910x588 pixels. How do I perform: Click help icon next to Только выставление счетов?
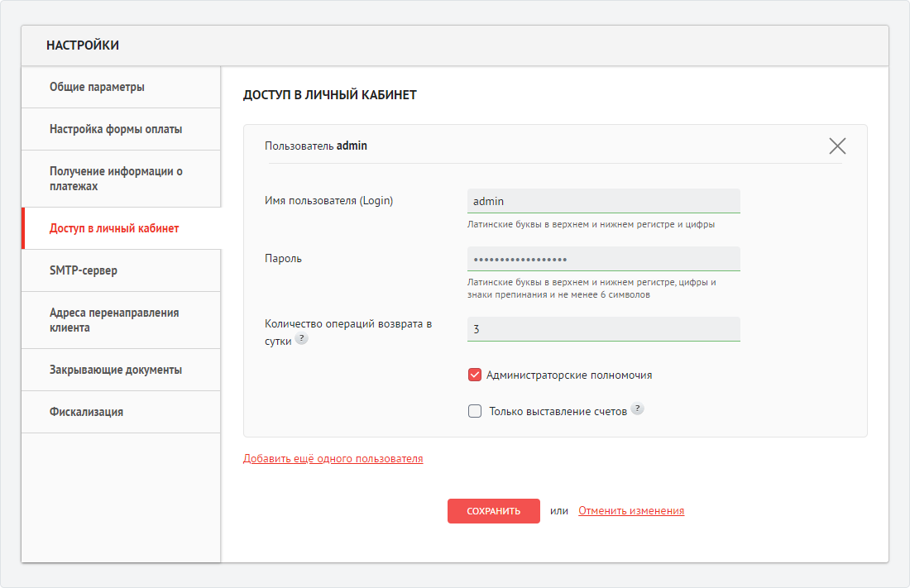click(x=637, y=409)
